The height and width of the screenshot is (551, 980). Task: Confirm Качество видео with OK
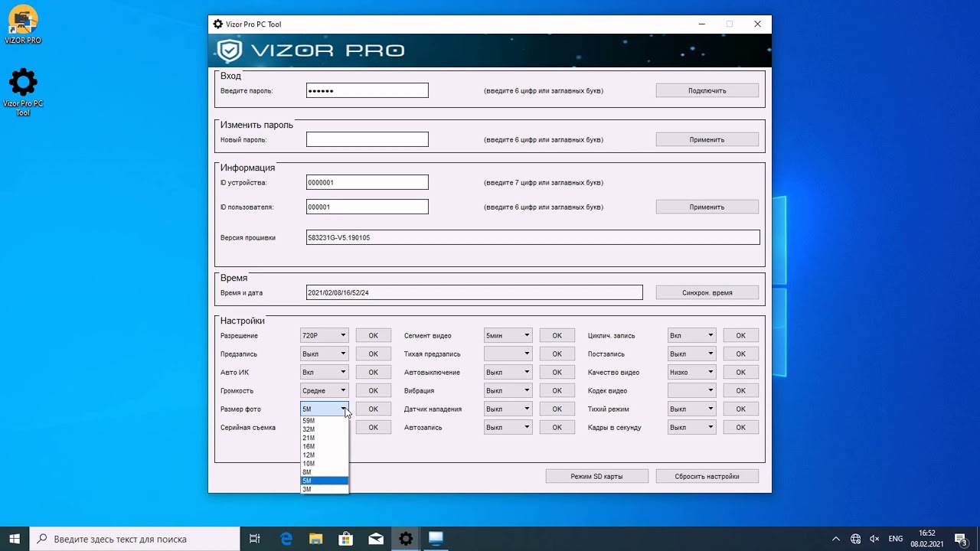(x=740, y=372)
